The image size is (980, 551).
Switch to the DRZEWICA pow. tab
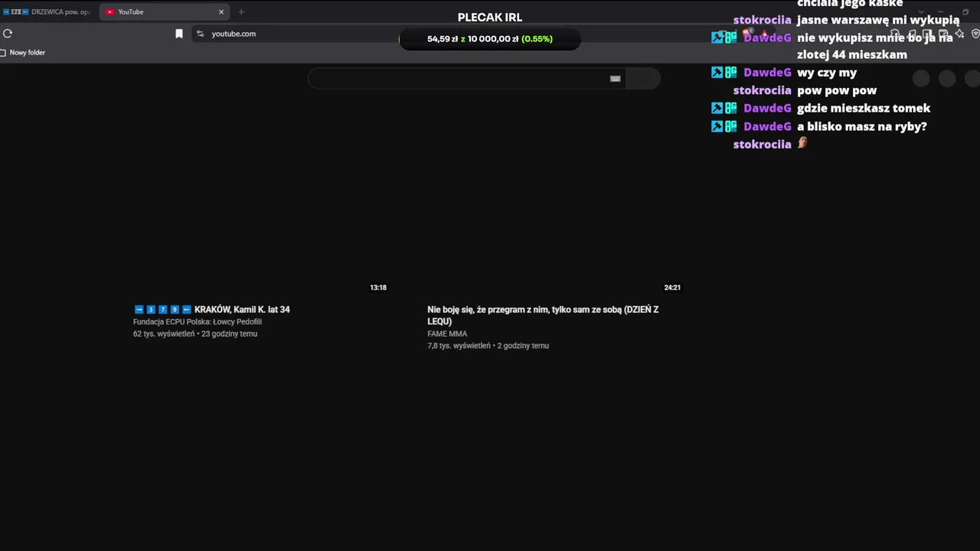coord(47,11)
